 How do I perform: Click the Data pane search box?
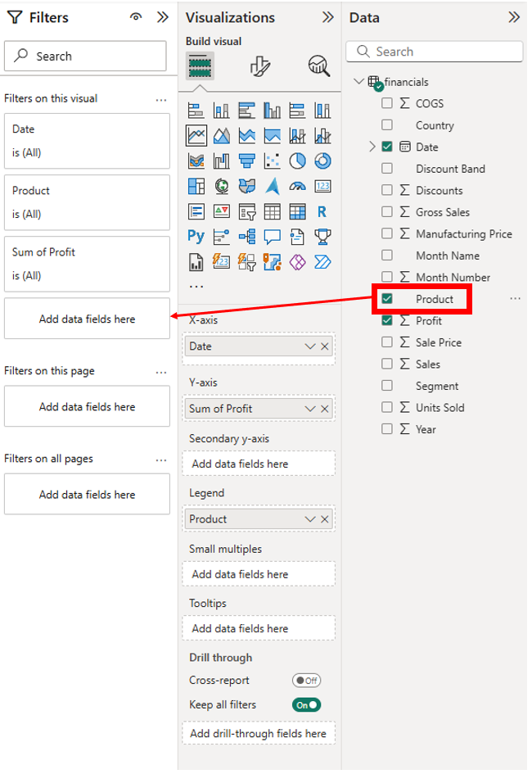point(435,52)
